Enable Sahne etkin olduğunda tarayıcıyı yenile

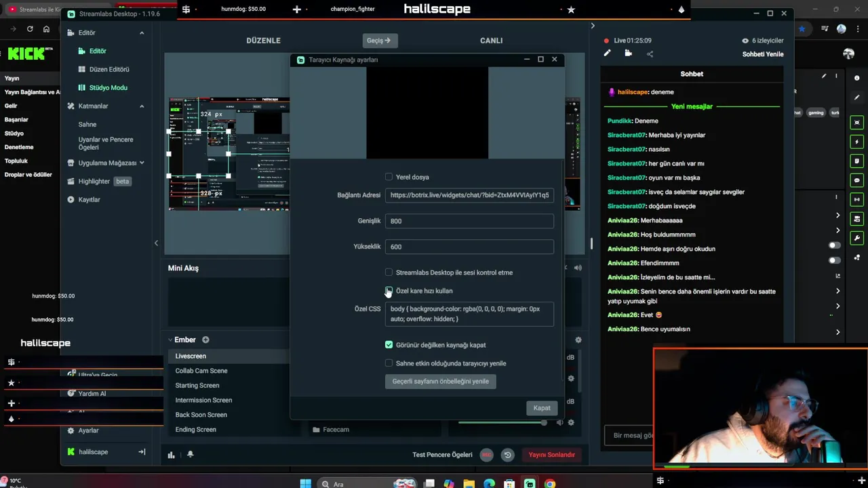389,363
